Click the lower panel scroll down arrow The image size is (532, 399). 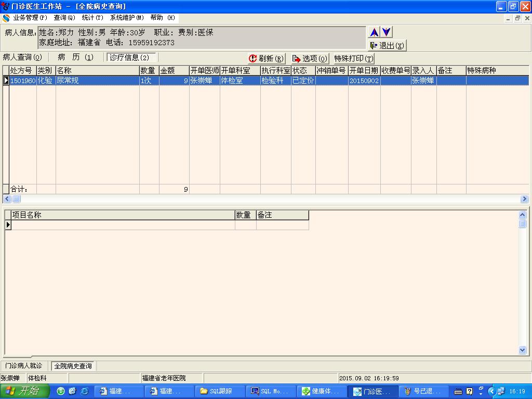point(523,350)
